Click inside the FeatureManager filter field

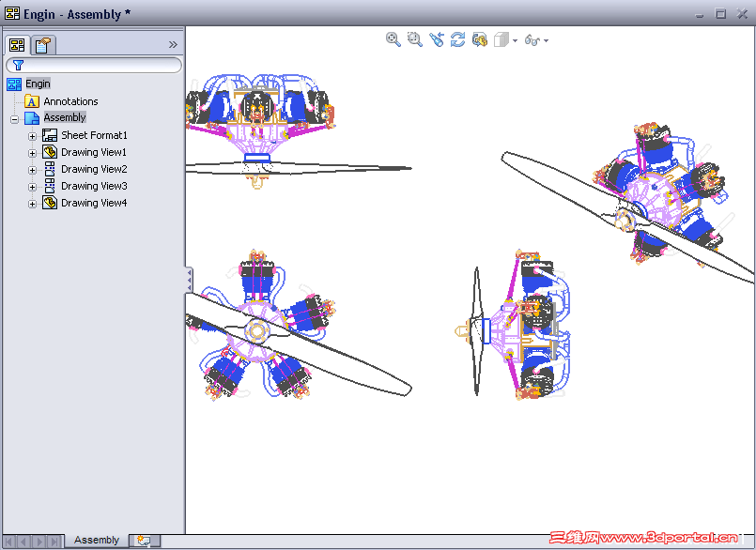coord(94,65)
